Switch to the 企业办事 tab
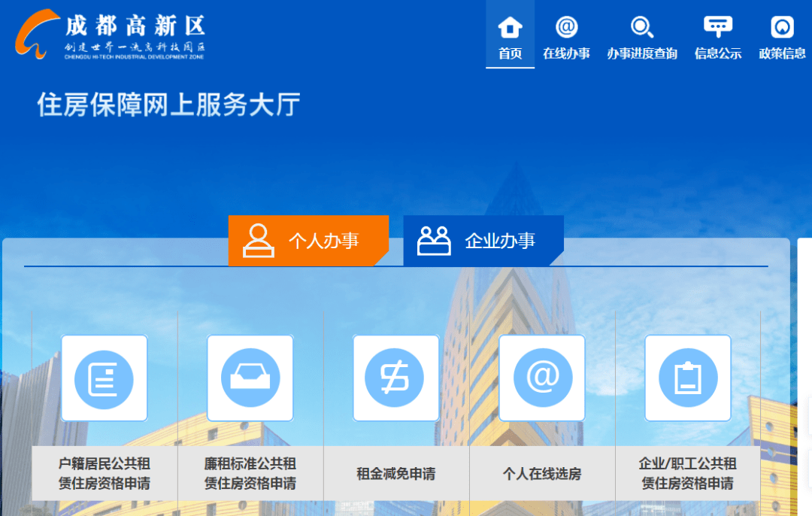The height and width of the screenshot is (516, 812). point(483,241)
